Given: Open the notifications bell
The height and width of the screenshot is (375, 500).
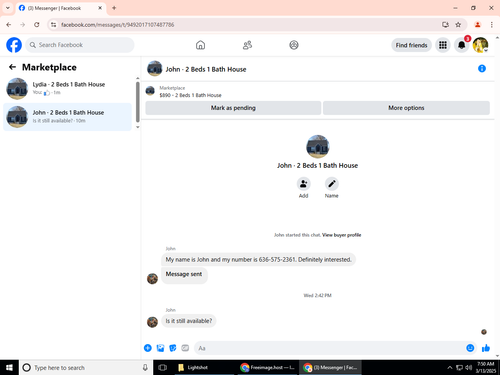Looking at the screenshot, I should click(461, 45).
